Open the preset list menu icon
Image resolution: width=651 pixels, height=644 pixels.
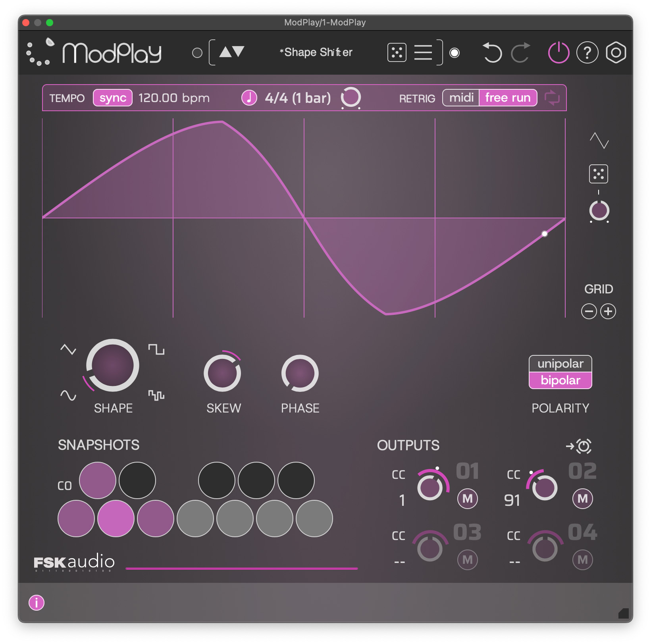423,52
